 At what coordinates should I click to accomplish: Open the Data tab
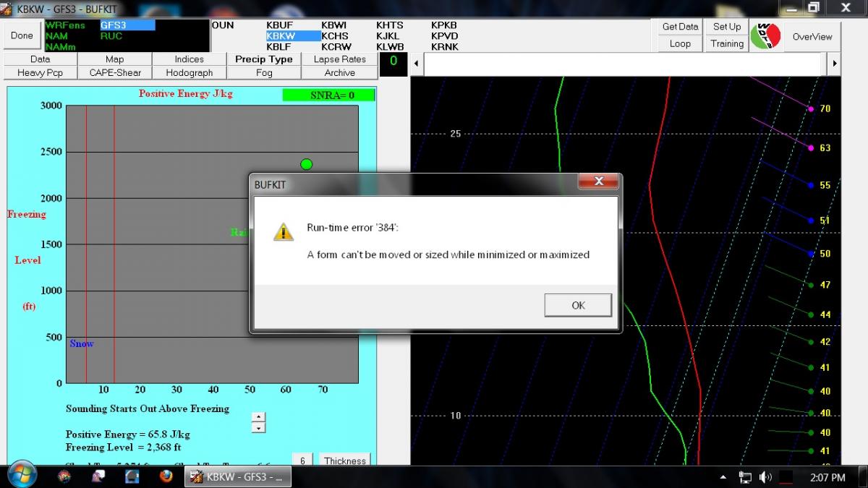41,59
